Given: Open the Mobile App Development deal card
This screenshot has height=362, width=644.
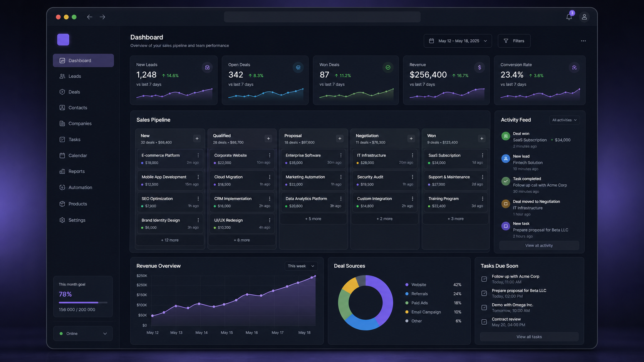Looking at the screenshot, I should (170, 180).
